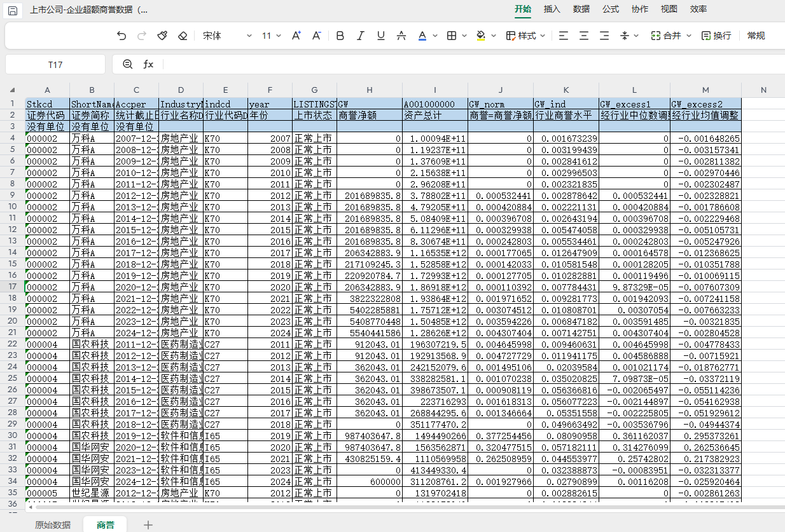The width and height of the screenshot is (785, 532).
Task: Open font color dropdown arrow
Action: (435, 36)
